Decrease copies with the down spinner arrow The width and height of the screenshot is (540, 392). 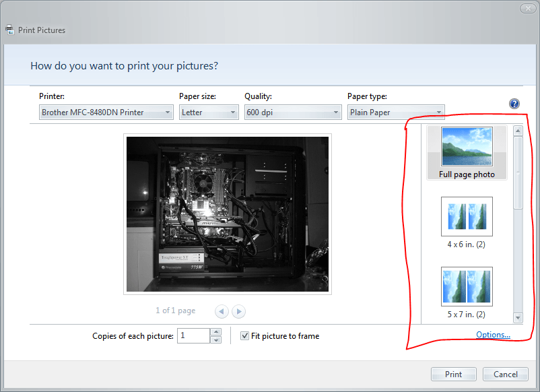(x=215, y=339)
